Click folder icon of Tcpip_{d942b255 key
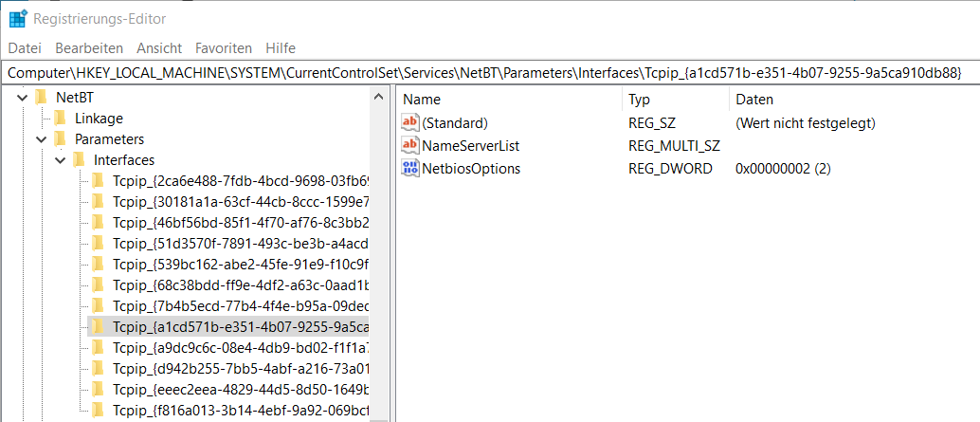The image size is (980, 422). (x=98, y=368)
